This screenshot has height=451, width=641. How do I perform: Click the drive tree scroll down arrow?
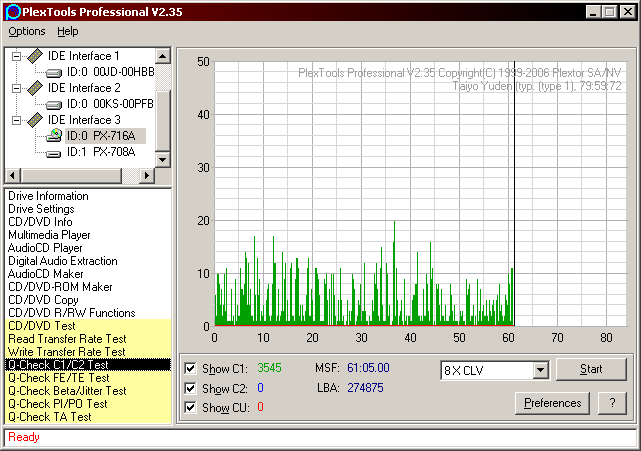163,159
